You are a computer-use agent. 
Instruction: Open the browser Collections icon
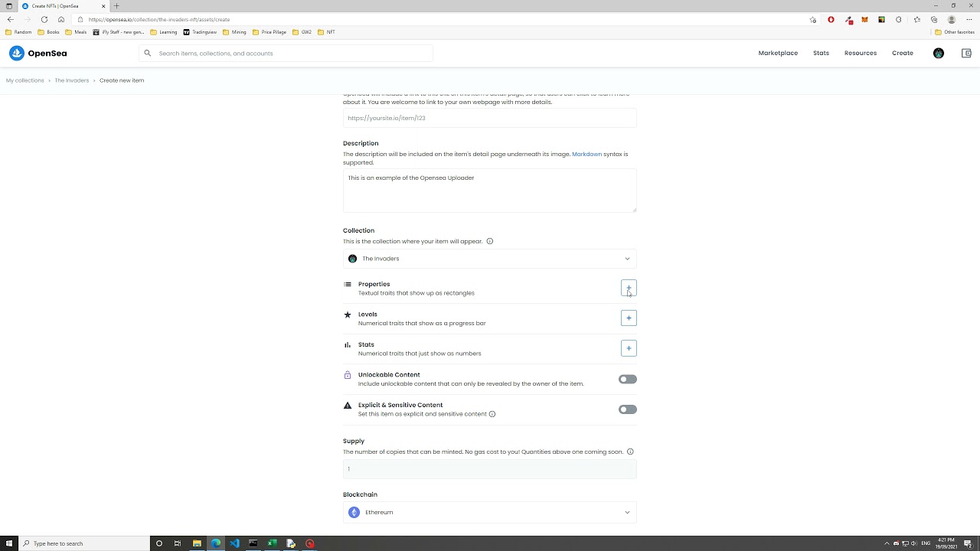tap(934, 20)
